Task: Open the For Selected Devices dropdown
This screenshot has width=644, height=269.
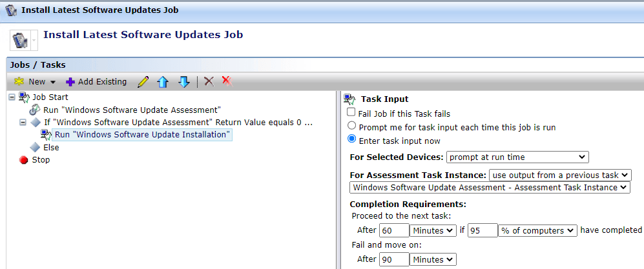Action: point(517,157)
